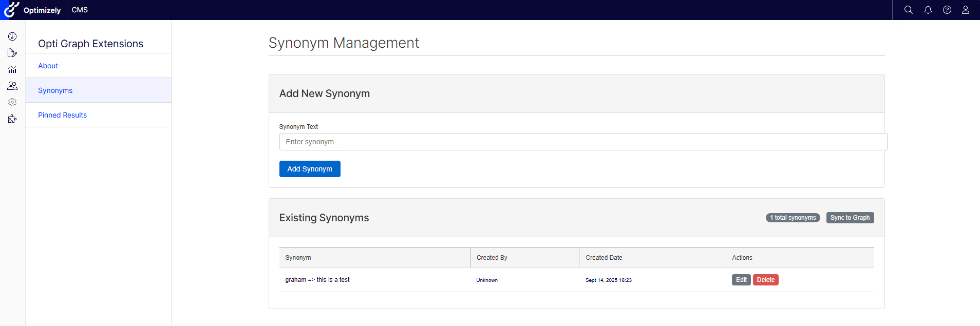The height and width of the screenshot is (326, 980).
Task: Go to the About page
Action: coord(48,66)
